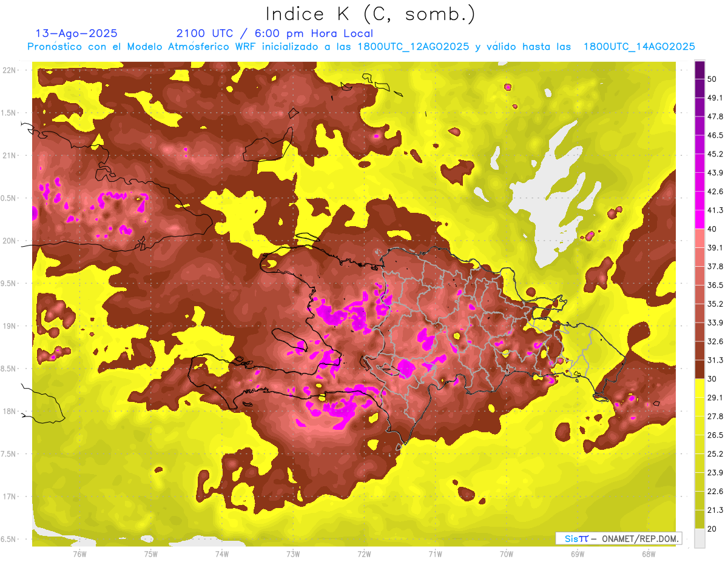Click the legend value "49.1"
This screenshot has height=562, width=728.
pyautogui.click(x=715, y=98)
